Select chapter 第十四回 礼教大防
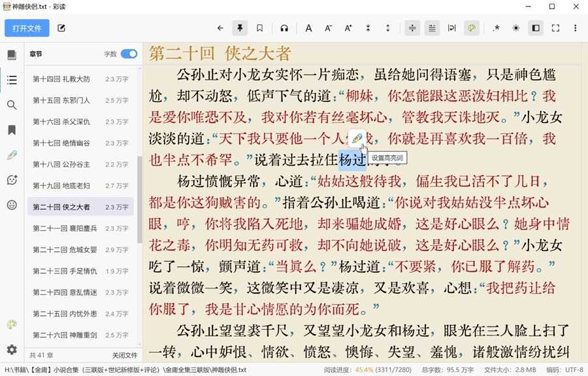 tap(80, 79)
